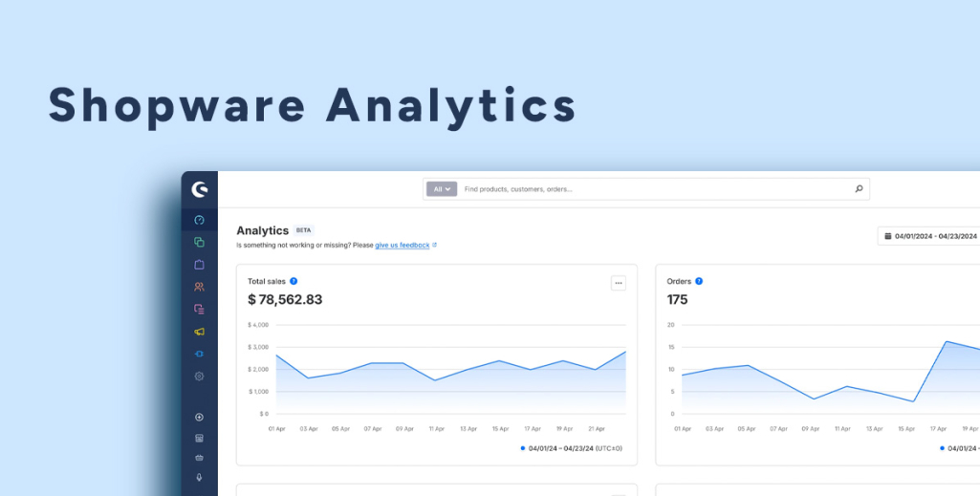Click the Analytics page heading

263,230
